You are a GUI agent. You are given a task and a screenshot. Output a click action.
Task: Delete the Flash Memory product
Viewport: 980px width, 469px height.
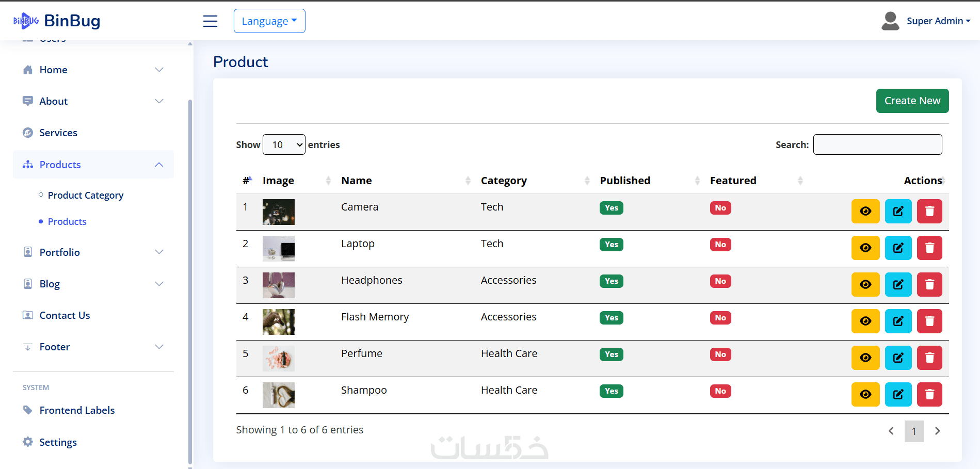click(x=929, y=321)
